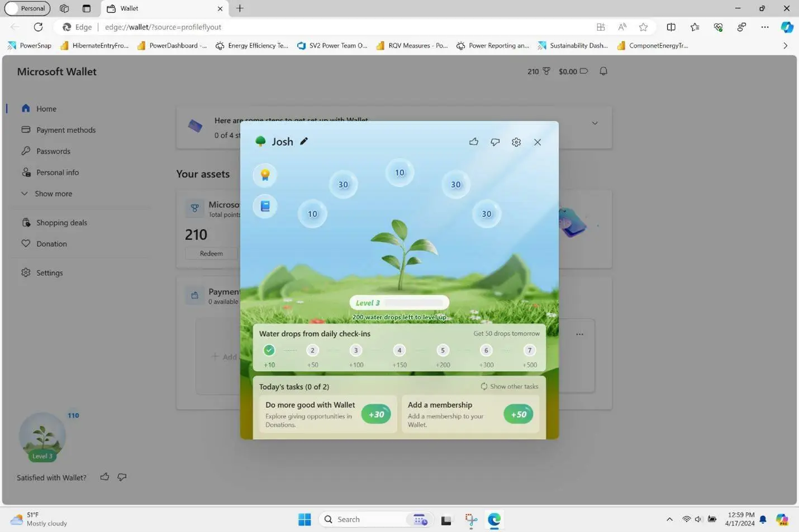Select day 1 completed check-in circle
799x532 pixels.
click(269, 350)
